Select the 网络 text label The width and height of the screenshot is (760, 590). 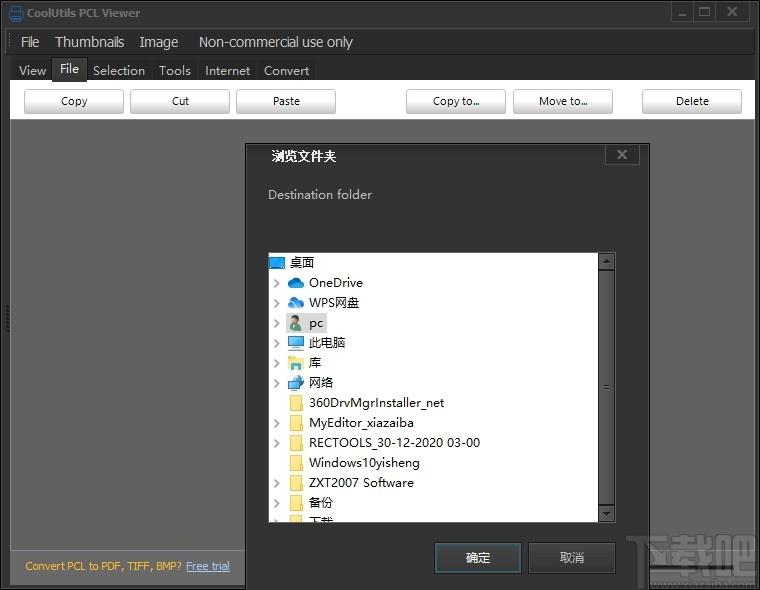[321, 383]
